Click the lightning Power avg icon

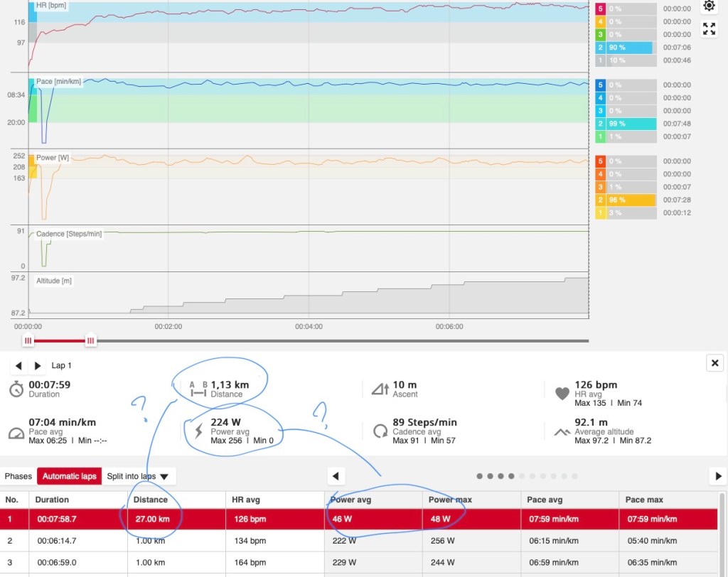coord(196,431)
